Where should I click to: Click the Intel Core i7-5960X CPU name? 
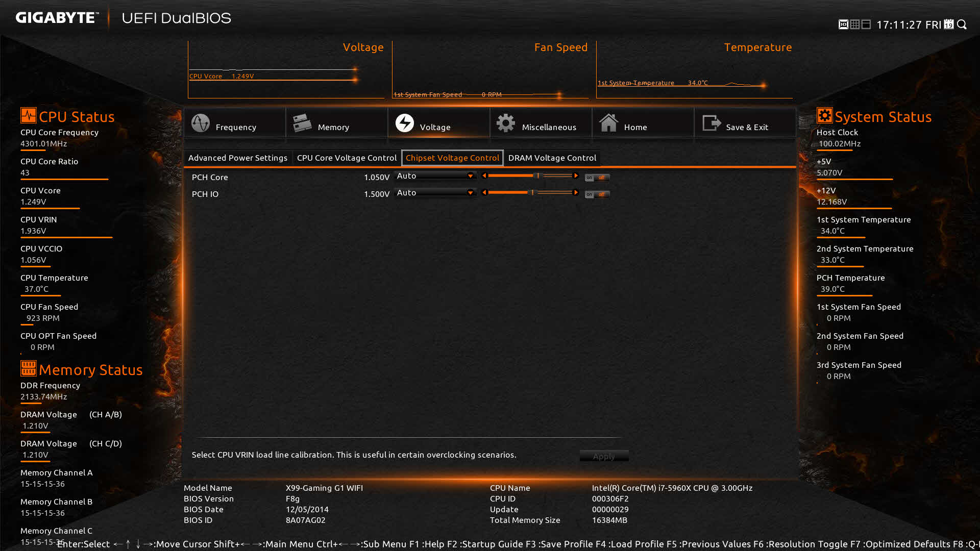pyautogui.click(x=672, y=488)
